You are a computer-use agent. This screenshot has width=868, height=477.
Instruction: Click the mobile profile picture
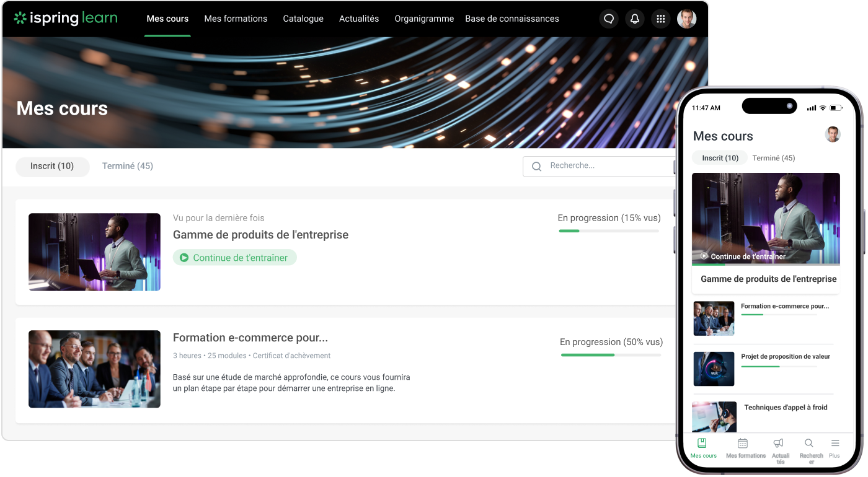click(833, 134)
